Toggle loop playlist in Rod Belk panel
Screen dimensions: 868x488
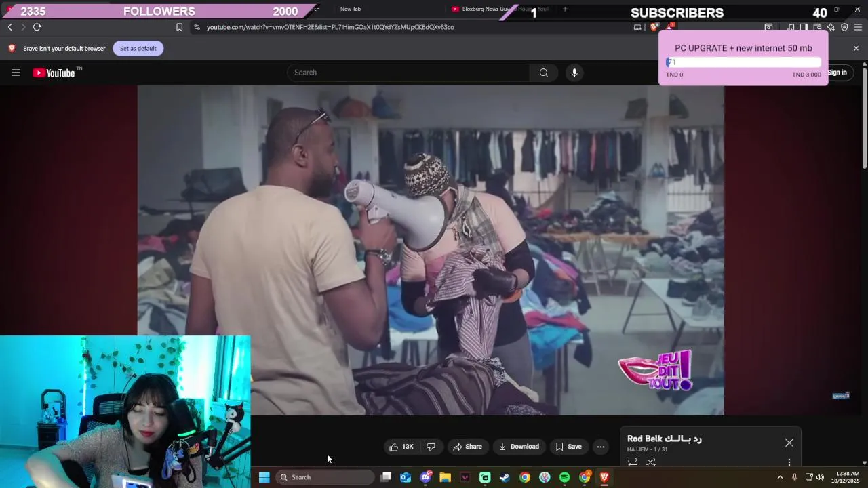(x=633, y=462)
